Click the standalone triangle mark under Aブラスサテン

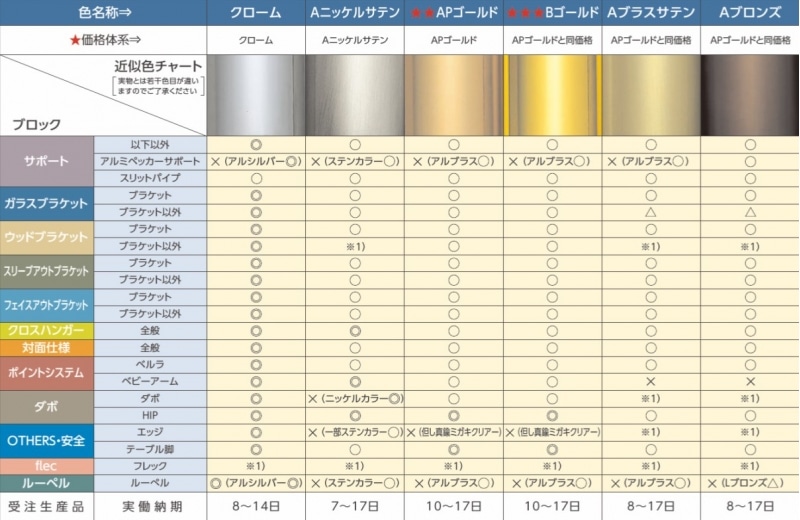pos(651,212)
